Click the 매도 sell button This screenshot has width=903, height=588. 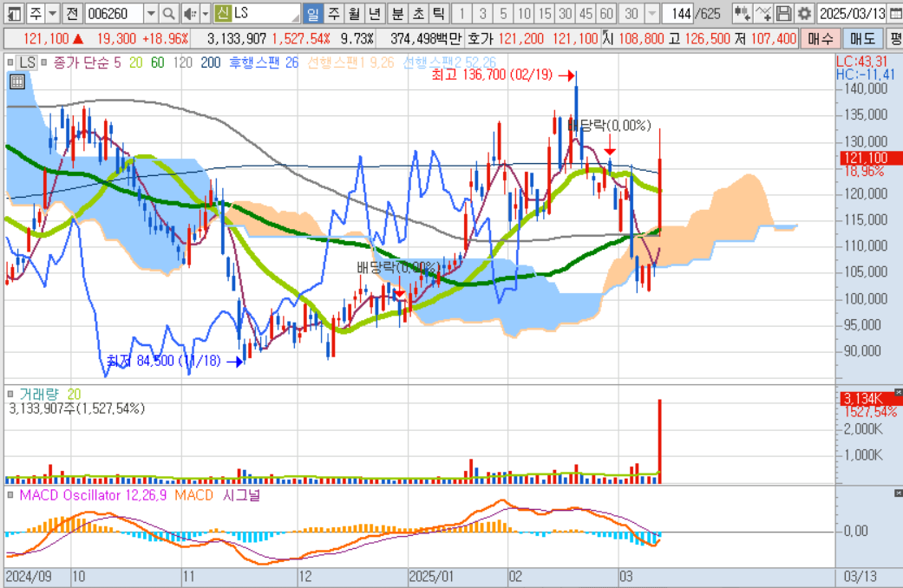(x=863, y=38)
